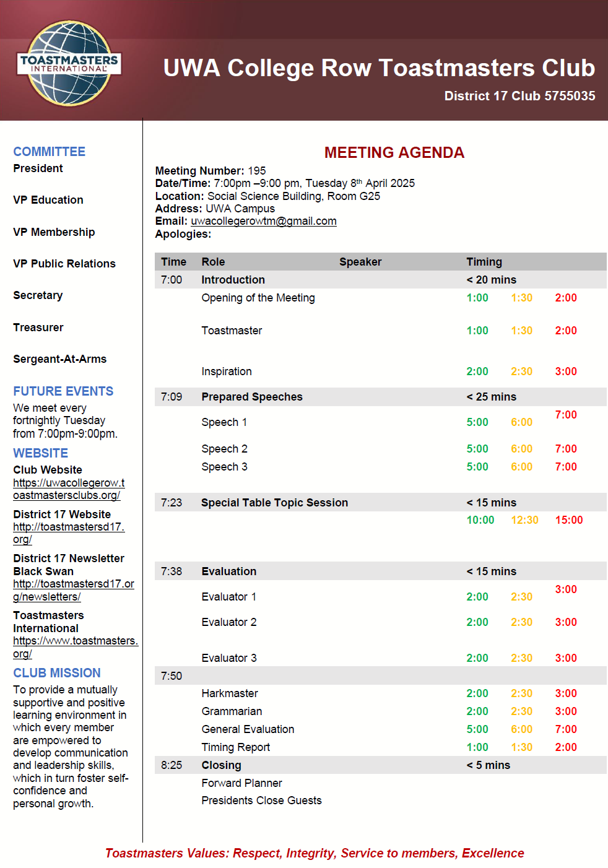Screen dimensions: 608x868
Task: Click the Toastmasters Values footer text
Action: tap(315, 853)
